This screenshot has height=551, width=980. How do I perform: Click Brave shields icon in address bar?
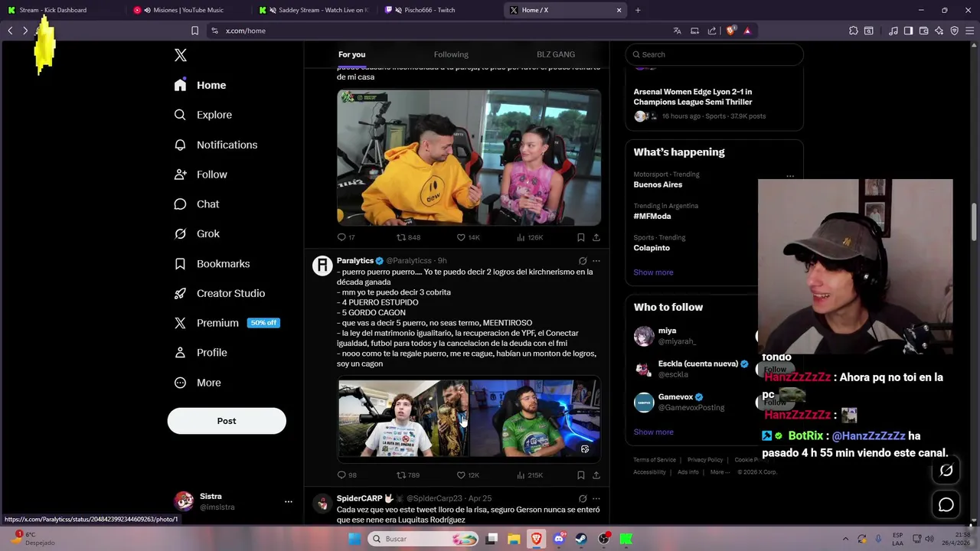[x=731, y=31]
